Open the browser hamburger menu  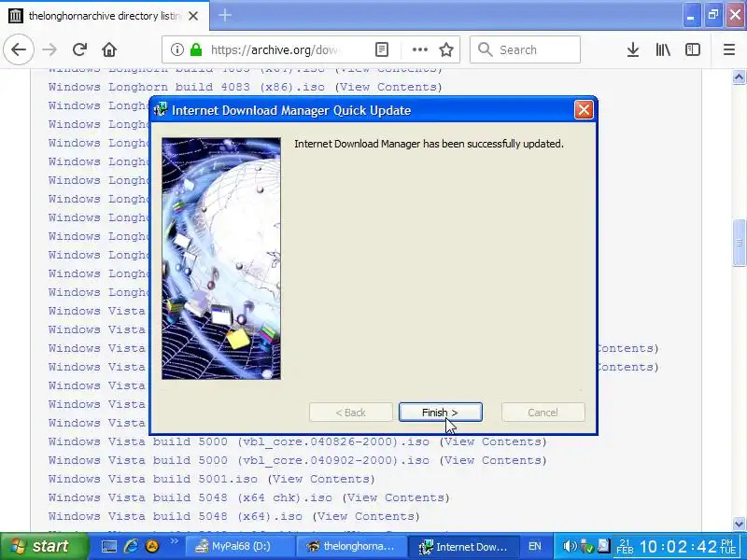pyautogui.click(x=729, y=49)
